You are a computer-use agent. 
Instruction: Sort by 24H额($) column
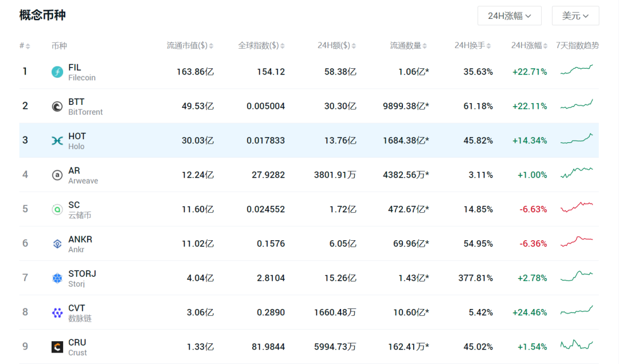coord(337,46)
